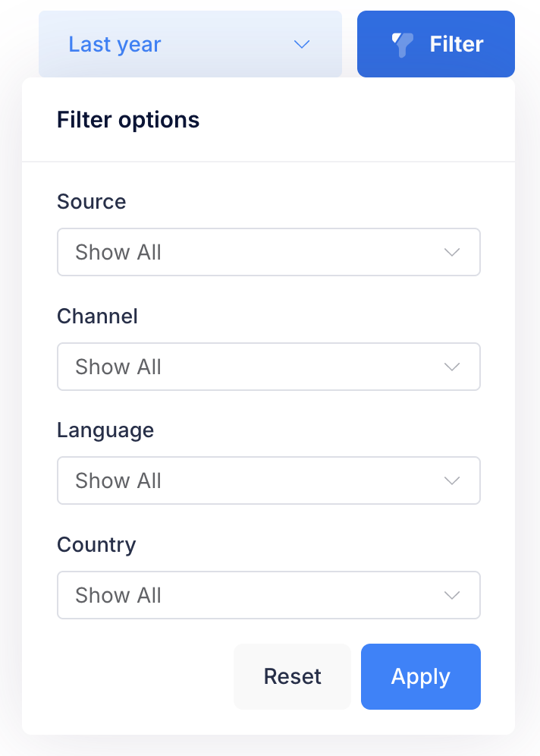Image resolution: width=540 pixels, height=756 pixels.
Task: Click the Filter options panel title
Action: tap(127, 119)
